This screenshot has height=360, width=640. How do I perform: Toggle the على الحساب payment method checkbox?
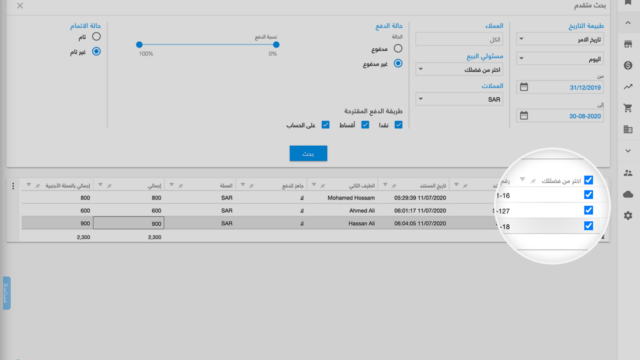[325, 125]
